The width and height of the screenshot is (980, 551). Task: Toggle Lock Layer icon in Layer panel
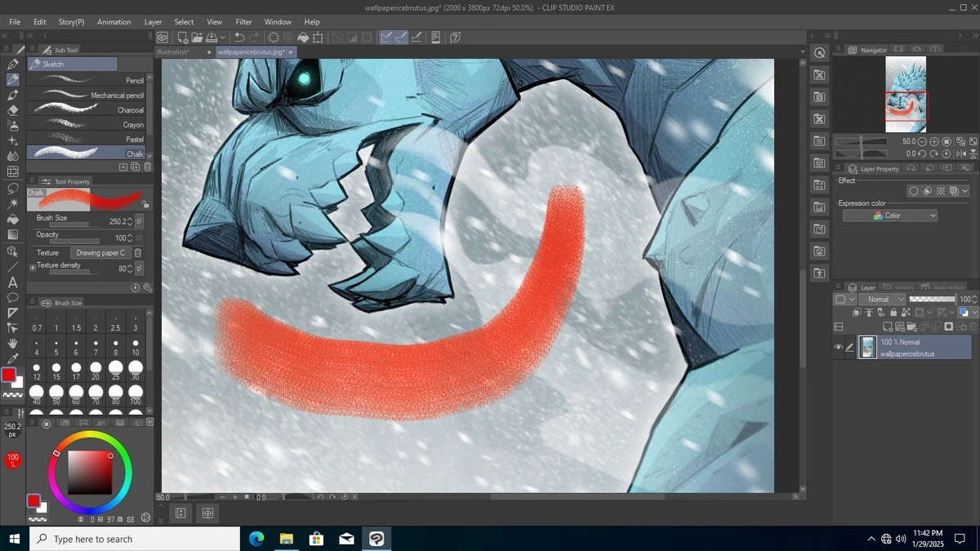[892, 313]
